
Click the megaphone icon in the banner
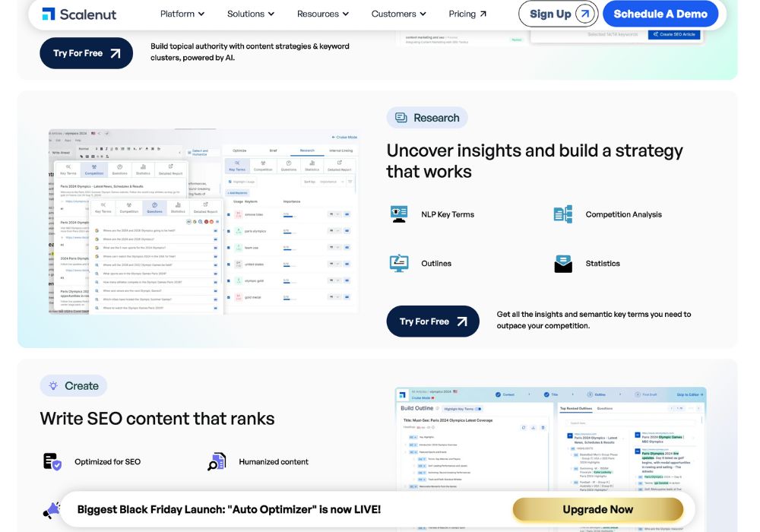click(52, 510)
